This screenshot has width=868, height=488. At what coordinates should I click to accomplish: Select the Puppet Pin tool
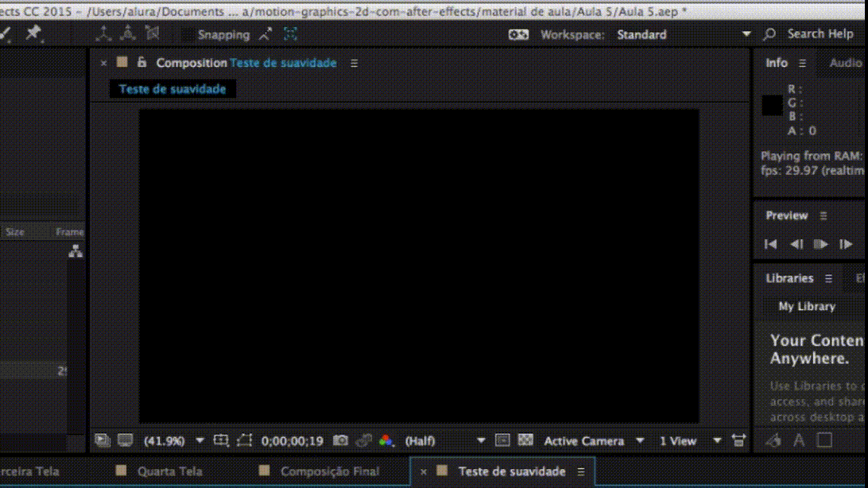[33, 33]
